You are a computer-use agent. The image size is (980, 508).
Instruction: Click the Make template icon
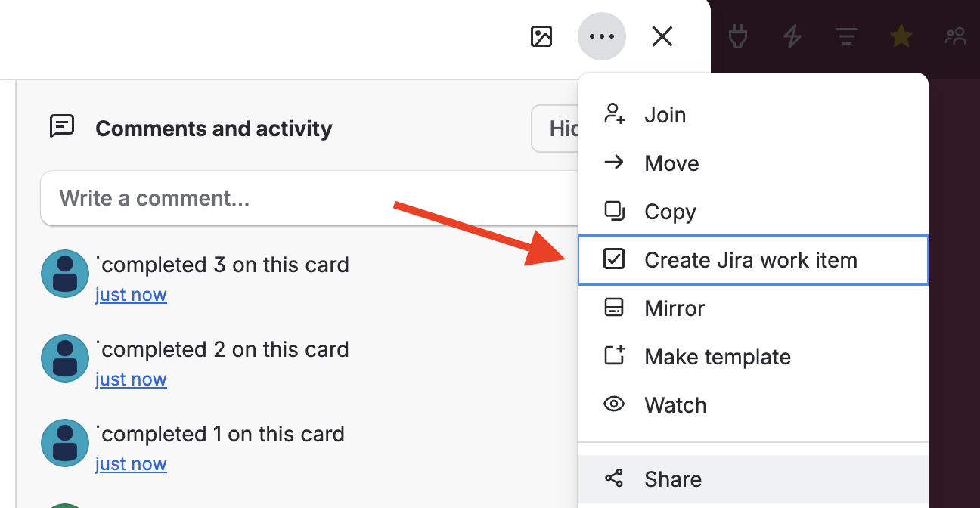[614, 355]
